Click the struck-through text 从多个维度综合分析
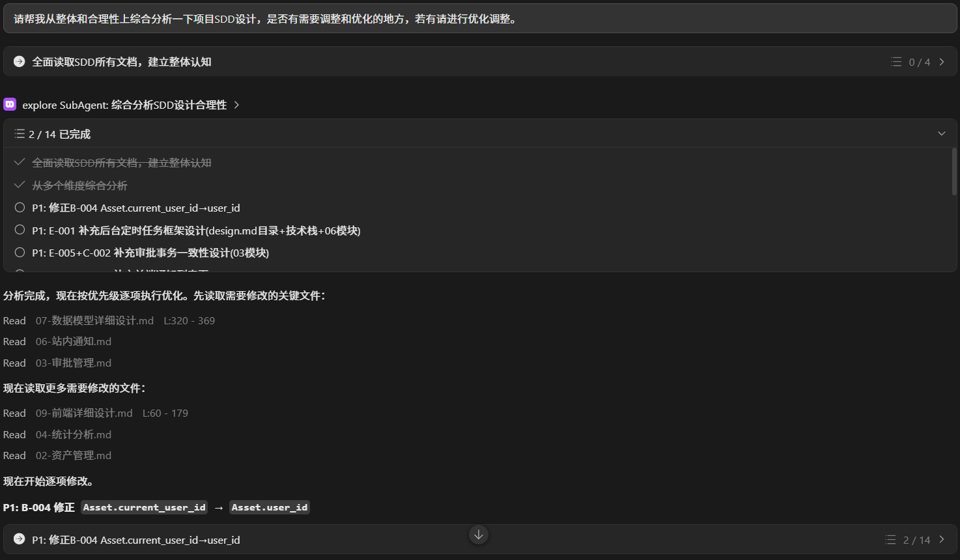 (x=79, y=186)
